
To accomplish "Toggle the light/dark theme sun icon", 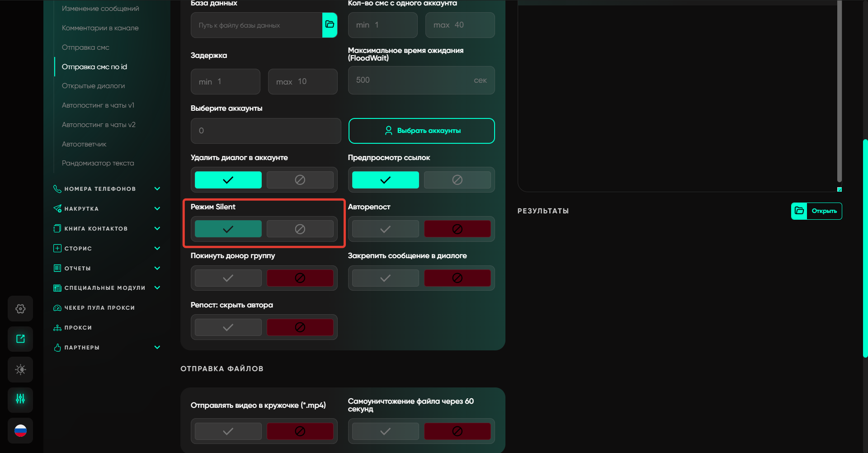I will pyautogui.click(x=20, y=370).
